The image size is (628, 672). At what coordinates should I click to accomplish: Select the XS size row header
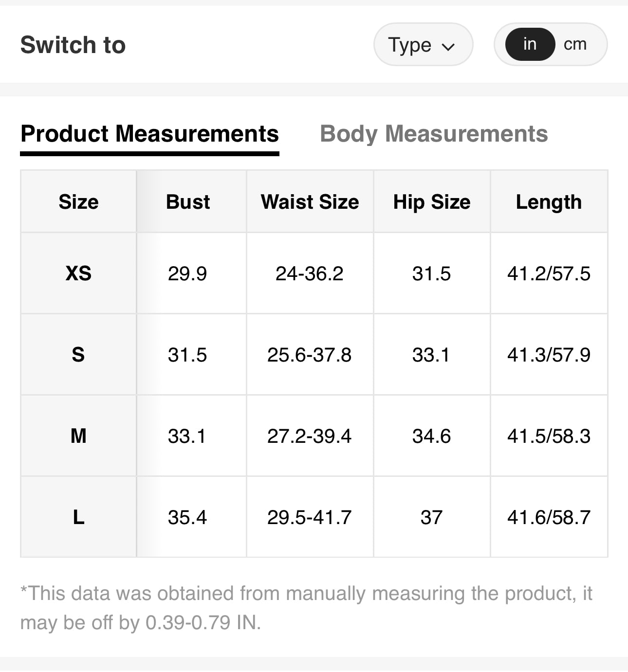78,273
